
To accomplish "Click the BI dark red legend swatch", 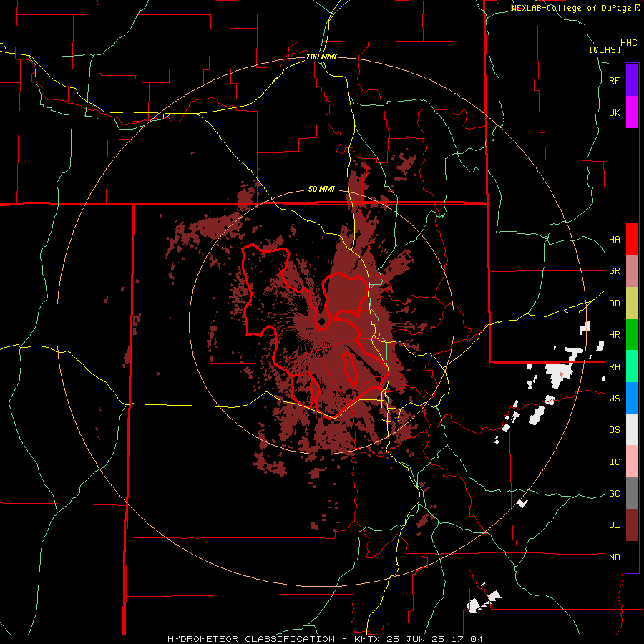I will coord(632,525).
